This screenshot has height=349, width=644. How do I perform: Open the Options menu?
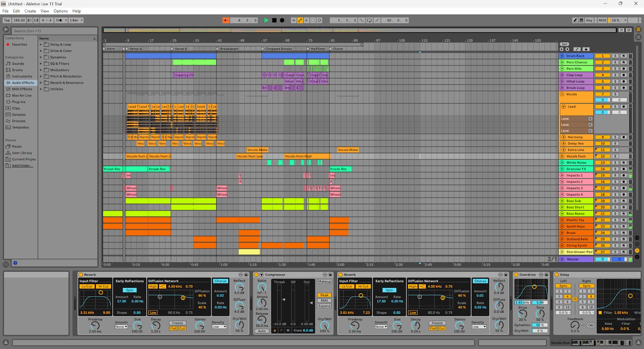click(61, 11)
